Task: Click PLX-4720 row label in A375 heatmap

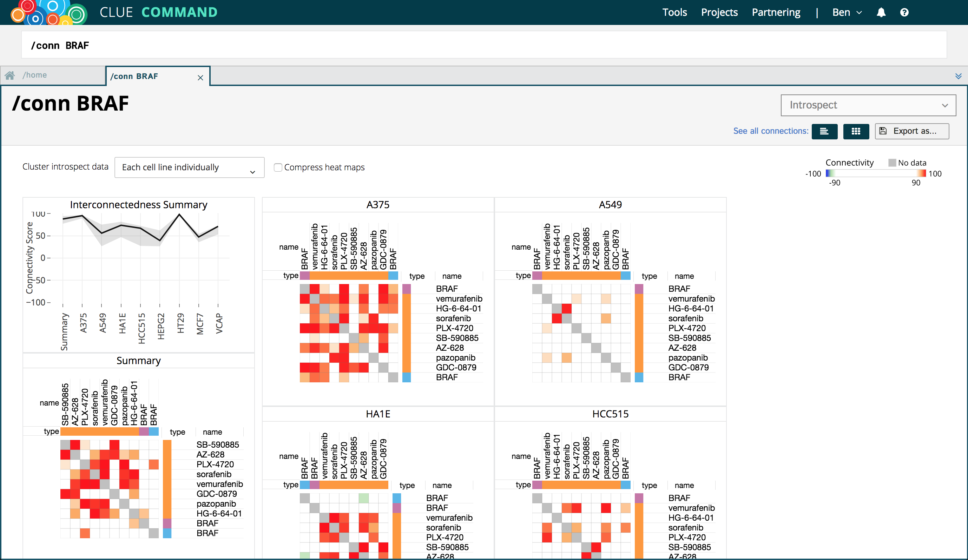Action: [x=454, y=328]
